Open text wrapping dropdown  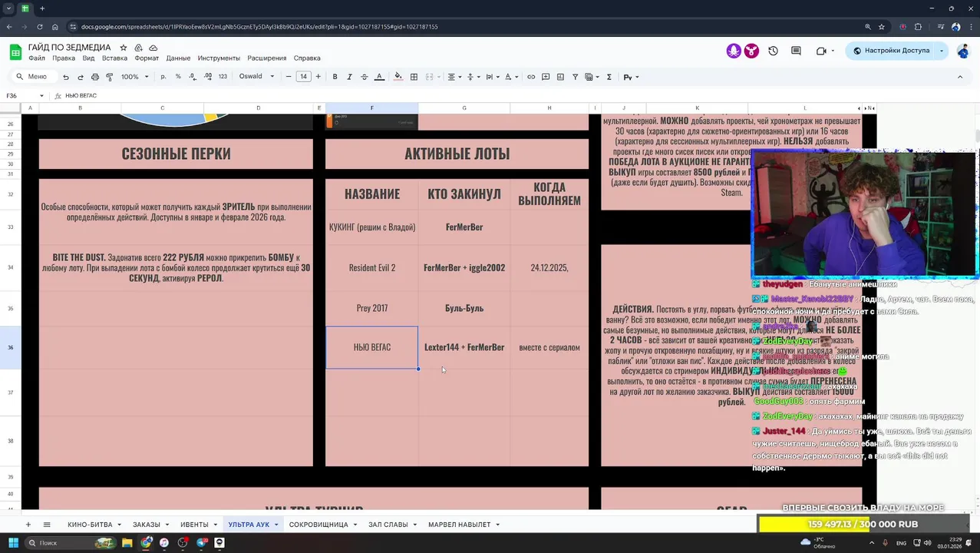491,77
